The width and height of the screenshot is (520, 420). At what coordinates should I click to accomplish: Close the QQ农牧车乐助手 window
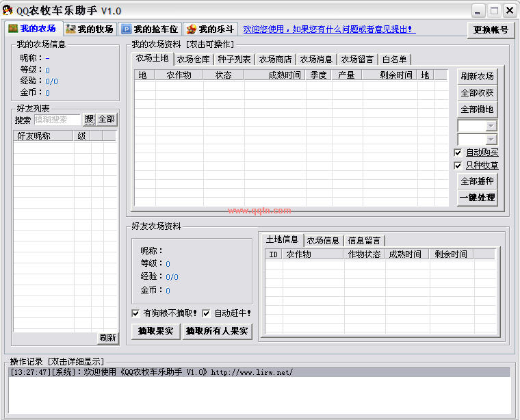coord(510,11)
